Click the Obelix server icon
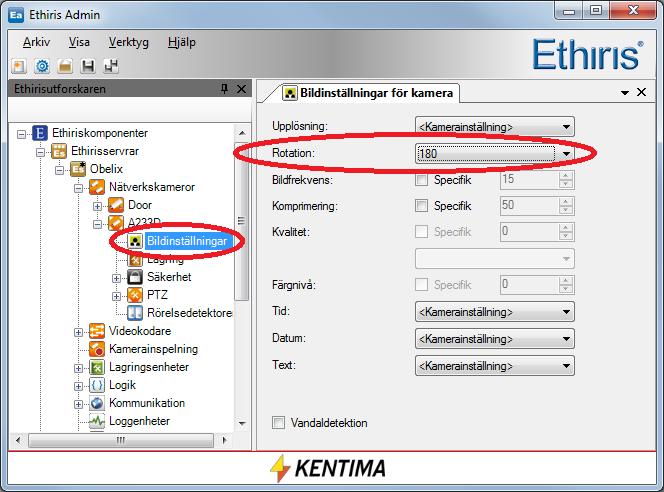664x492 pixels. click(x=78, y=169)
